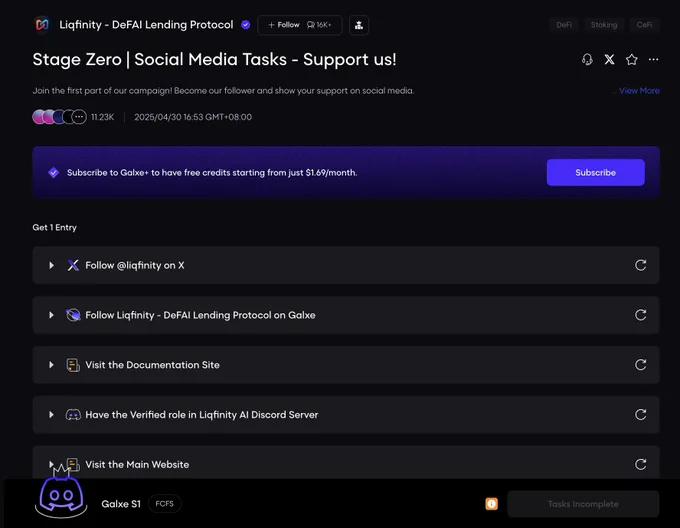Expand the Discord Verified role task

51,415
